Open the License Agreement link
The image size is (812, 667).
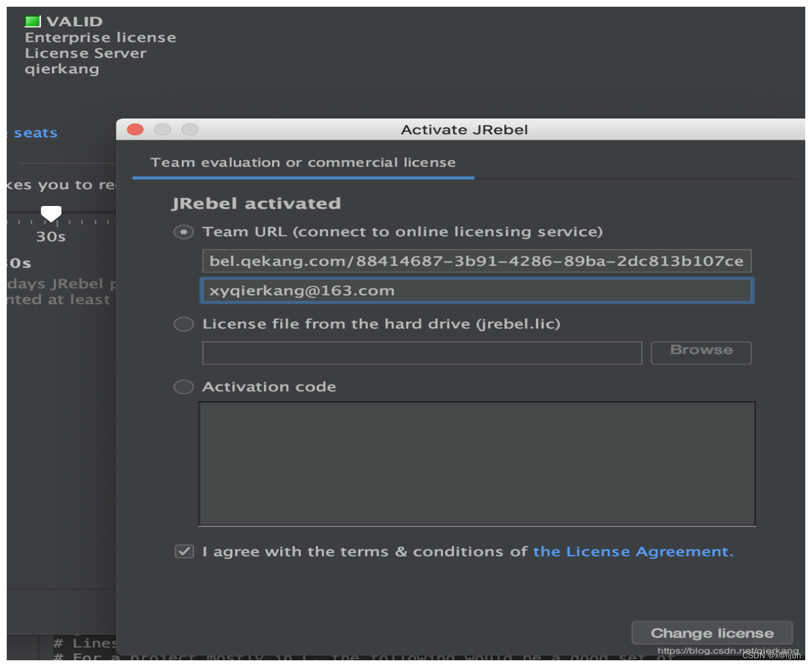632,552
